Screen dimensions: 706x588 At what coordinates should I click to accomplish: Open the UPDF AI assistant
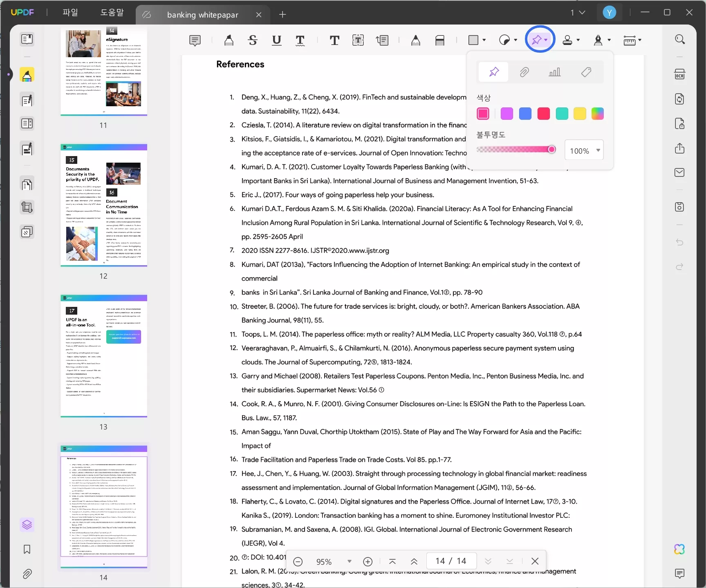(679, 549)
